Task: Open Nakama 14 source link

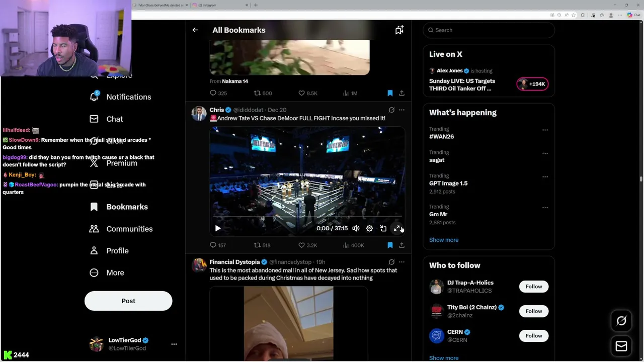Action: tap(235, 81)
